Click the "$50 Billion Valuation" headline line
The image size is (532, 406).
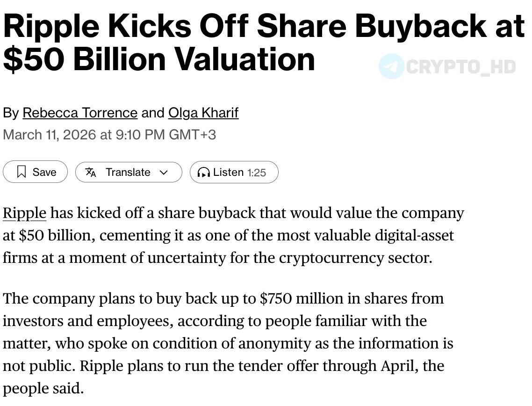click(x=159, y=59)
